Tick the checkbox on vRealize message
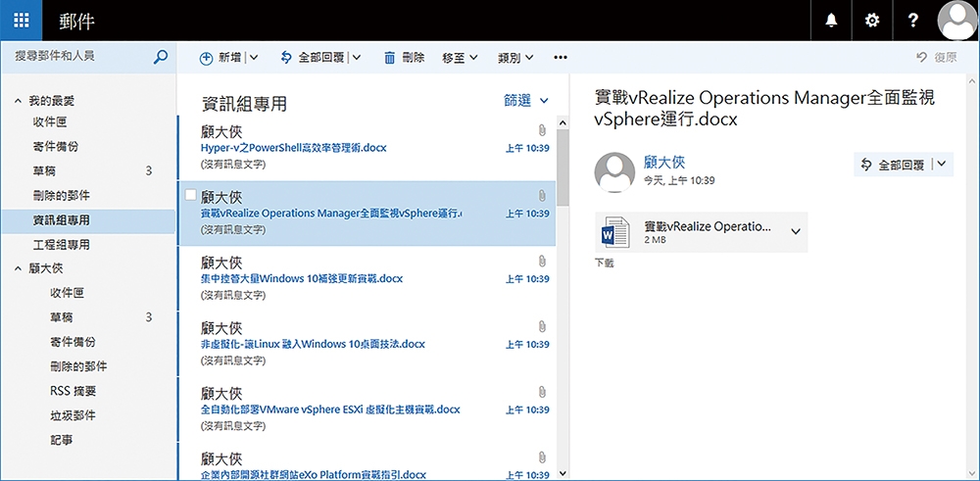This screenshot has width=980, height=481. (x=191, y=195)
